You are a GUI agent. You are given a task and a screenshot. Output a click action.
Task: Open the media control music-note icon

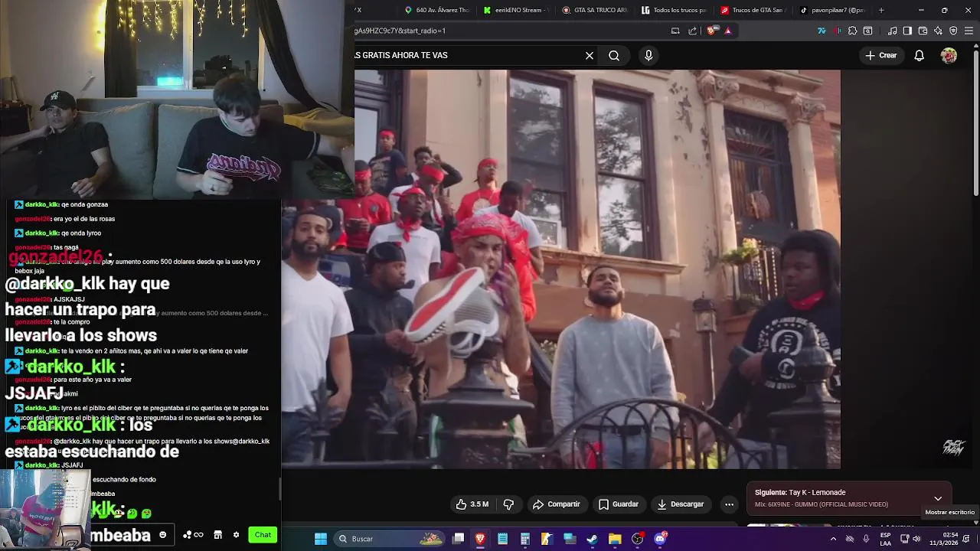(x=892, y=31)
